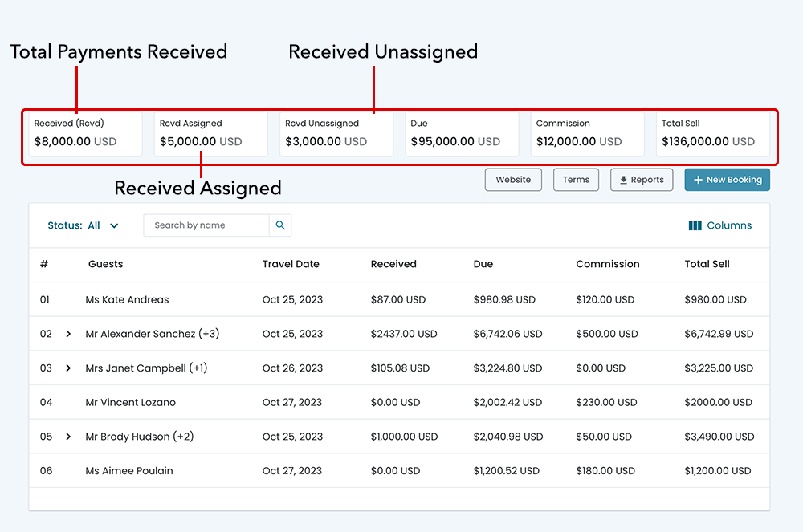Create a New Booking
This screenshot has width=803, height=532.
pos(727,180)
